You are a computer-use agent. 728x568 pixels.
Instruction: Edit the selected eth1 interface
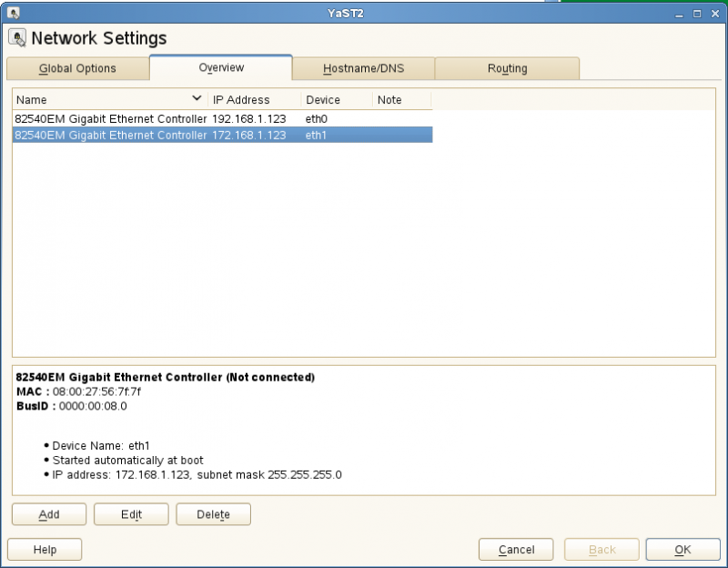click(x=130, y=514)
